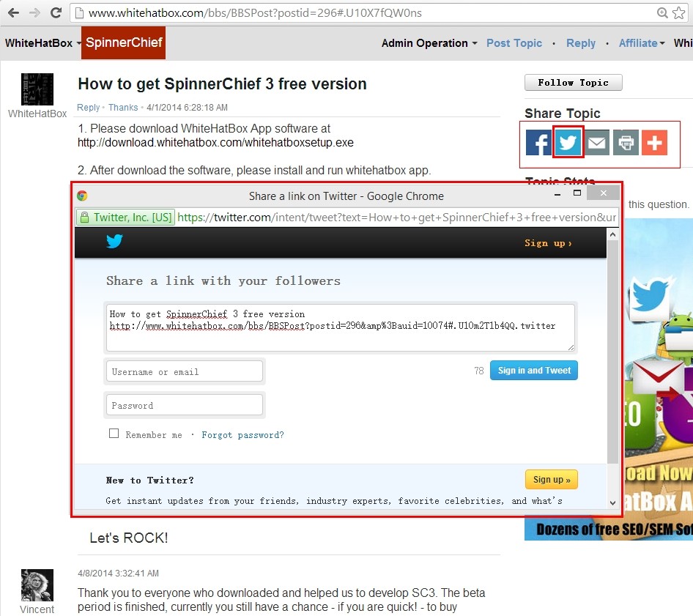Click the Twitter bird logo in popup header
The height and width of the screenshot is (616, 693).
(x=114, y=242)
